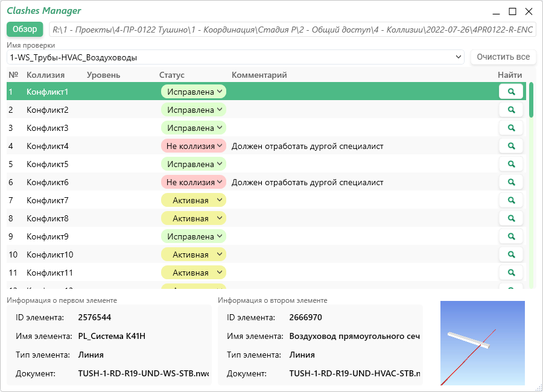The height and width of the screenshot is (392, 543).
Task: Click second element ID value 2666970
Action: [x=306, y=318]
